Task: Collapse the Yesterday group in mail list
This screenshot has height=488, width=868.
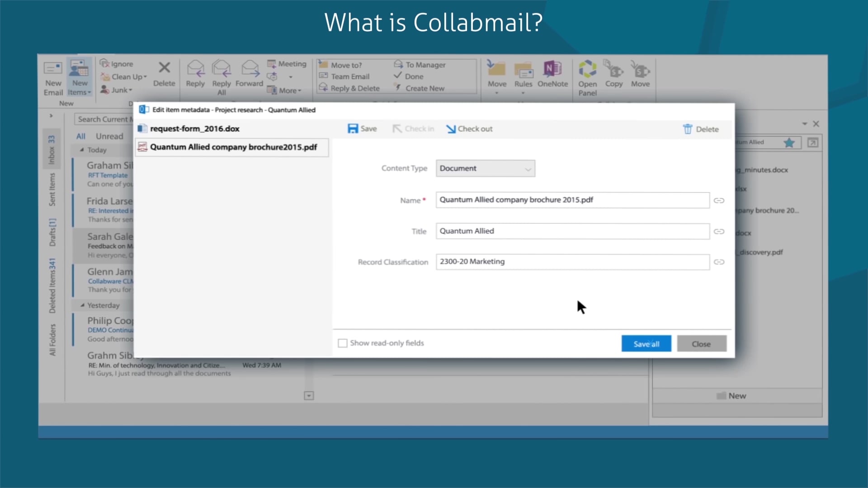Action: click(x=82, y=305)
